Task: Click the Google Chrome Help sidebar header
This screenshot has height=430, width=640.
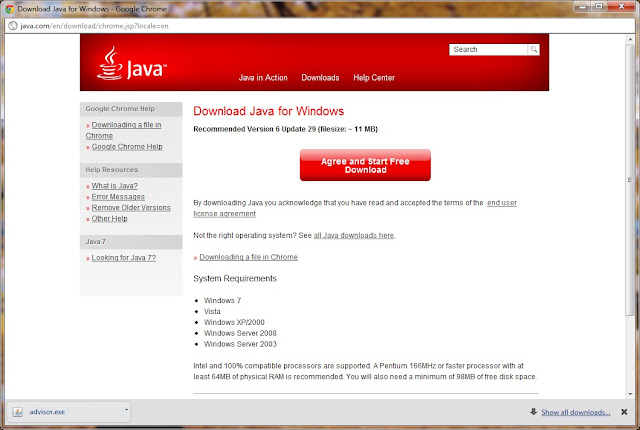Action: tap(131, 109)
